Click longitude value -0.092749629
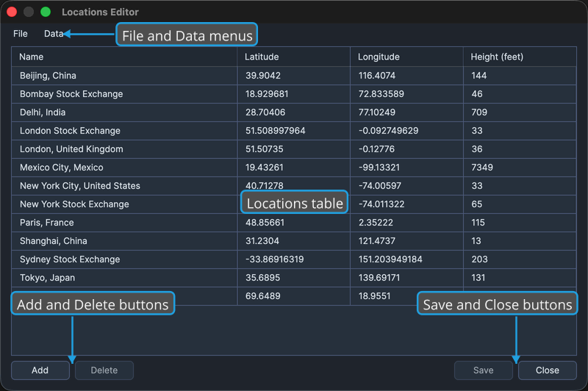The width and height of the screenshot is (588, 391). [389, 131]
